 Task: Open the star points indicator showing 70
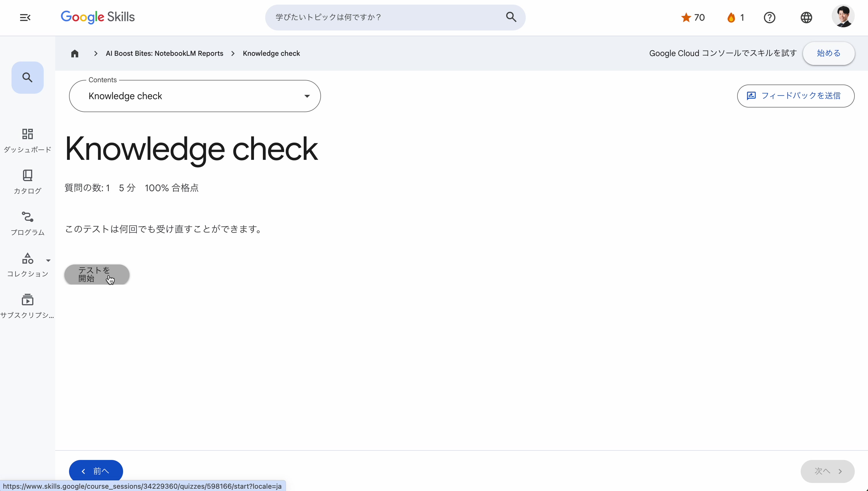(693, 18)
